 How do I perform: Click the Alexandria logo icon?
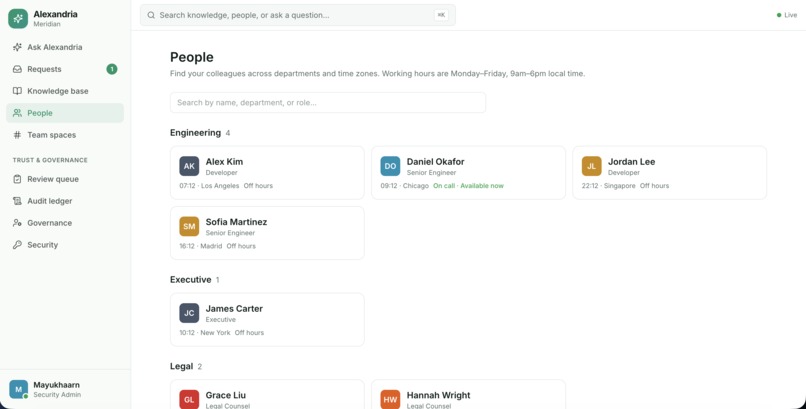[18, 18]
